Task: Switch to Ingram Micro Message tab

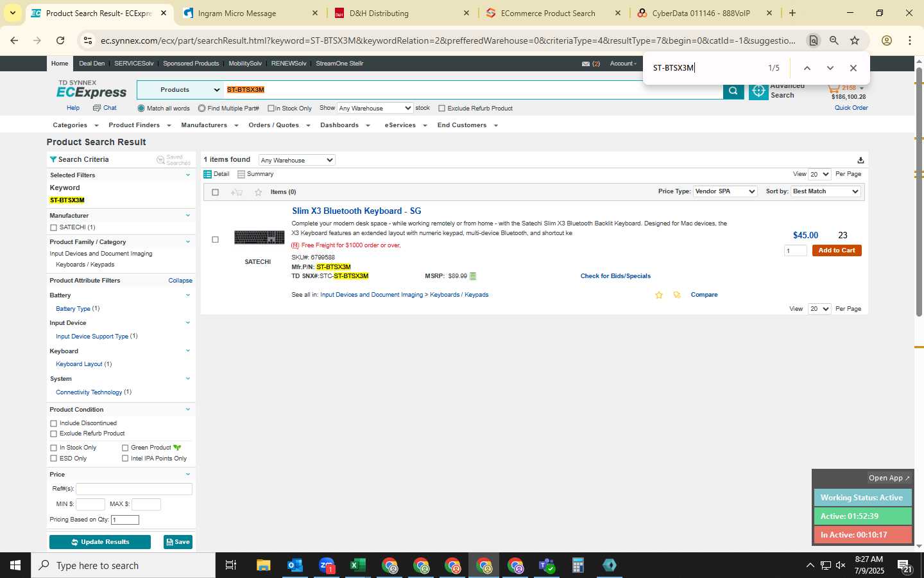Action: (x=250, y=13)
